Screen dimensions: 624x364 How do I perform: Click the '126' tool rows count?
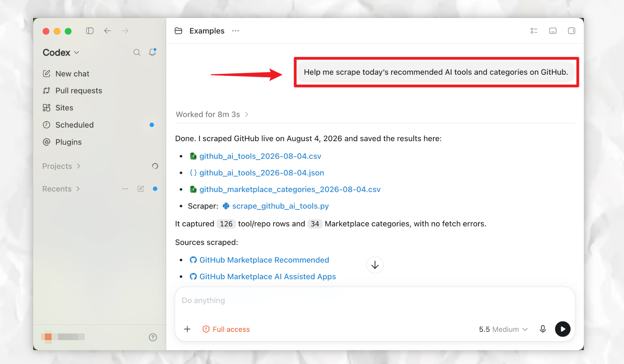click(x=226, y=224)
